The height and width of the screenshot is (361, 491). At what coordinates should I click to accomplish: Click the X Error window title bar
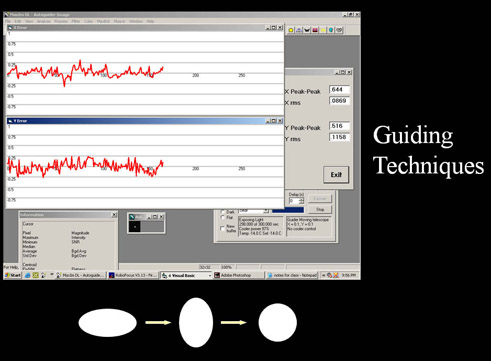145,28
